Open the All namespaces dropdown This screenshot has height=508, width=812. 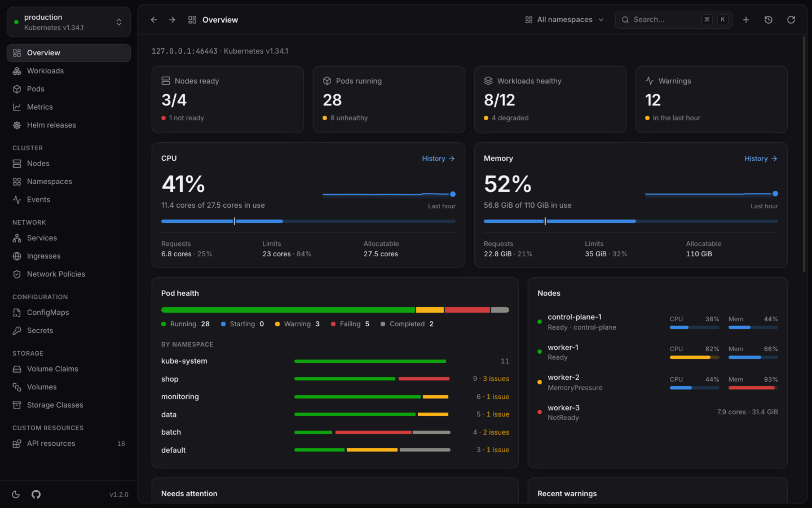pos(564,20)
